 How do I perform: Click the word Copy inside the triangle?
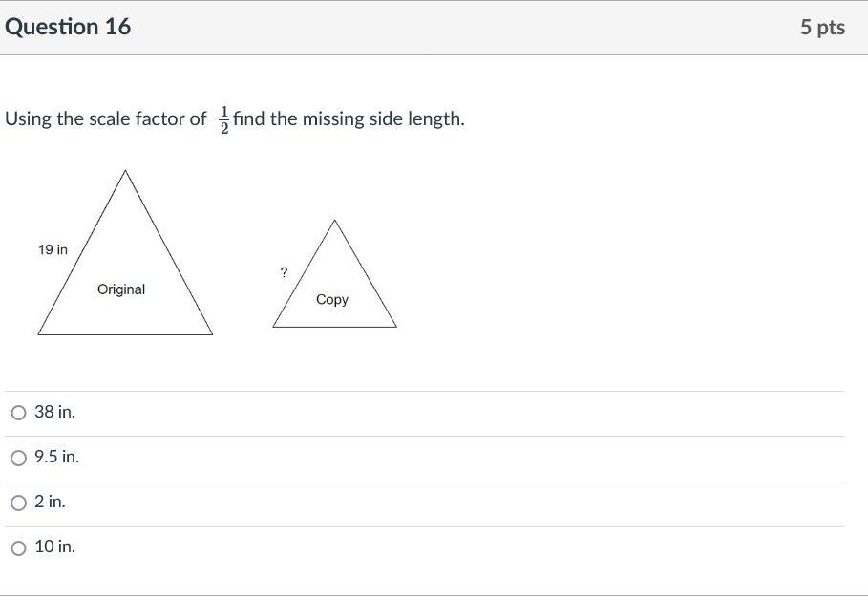point(332,299)
